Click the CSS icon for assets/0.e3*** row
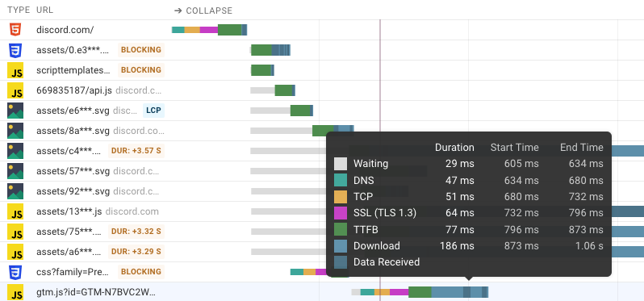Viewport: 644px width, 301px height. 15,50
